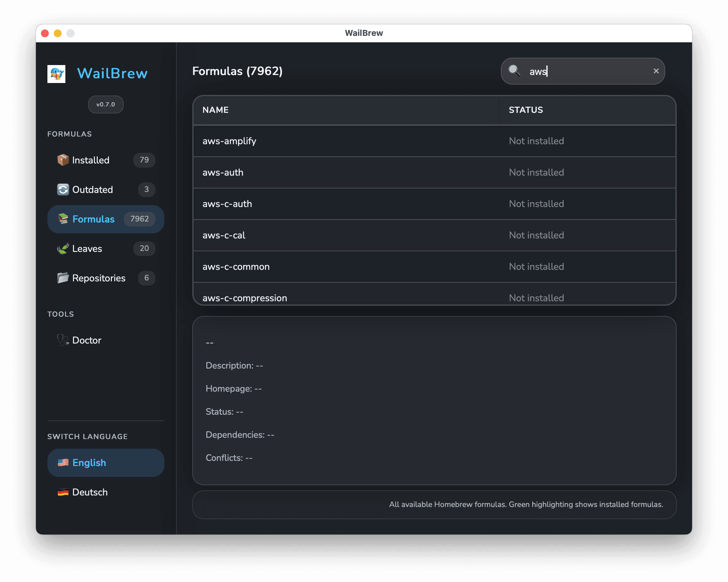
Task: Click the Leaves count badge 20
Action: [x=144, y=249]
